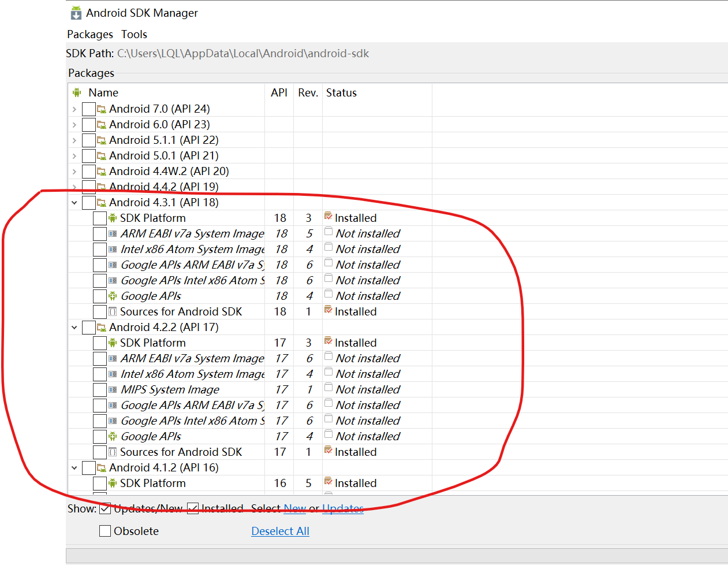Click the Android 6.0 (API 23) folder icon
Viewport: 728px width, 565px height.
tap(102, 124)
